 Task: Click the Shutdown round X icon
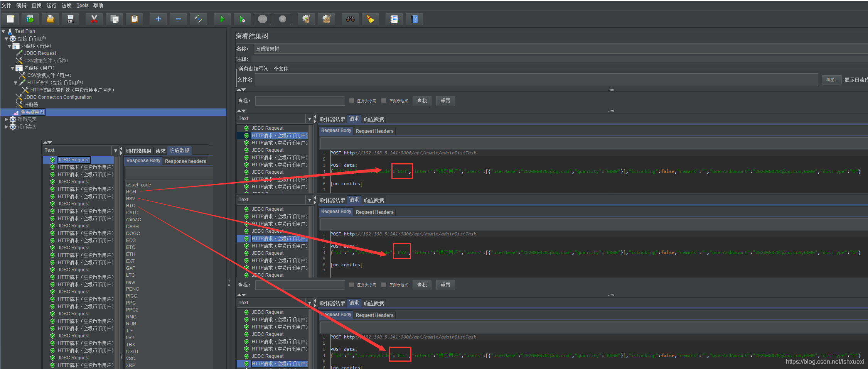283,19
